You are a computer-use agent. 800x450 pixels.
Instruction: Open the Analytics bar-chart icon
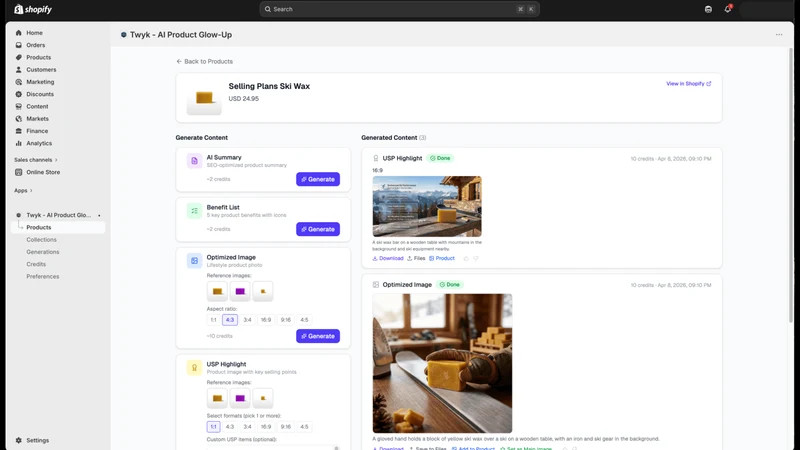[x=18, y=143]
